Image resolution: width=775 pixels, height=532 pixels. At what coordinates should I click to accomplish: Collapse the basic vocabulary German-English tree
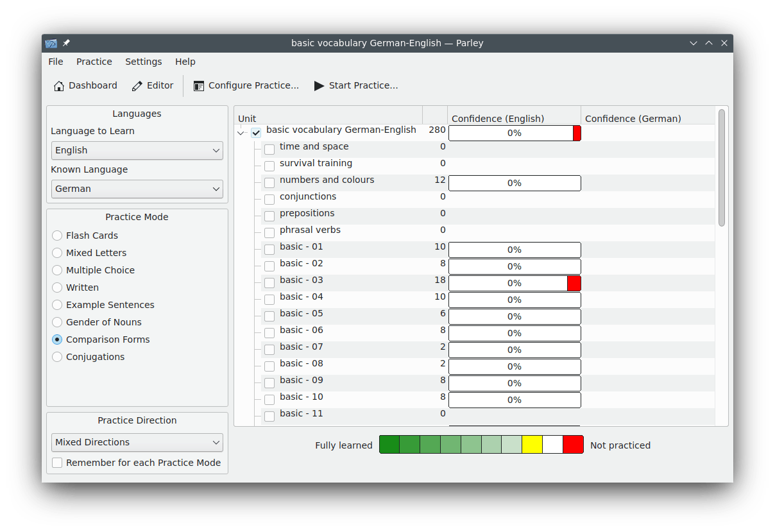point(241,133)
